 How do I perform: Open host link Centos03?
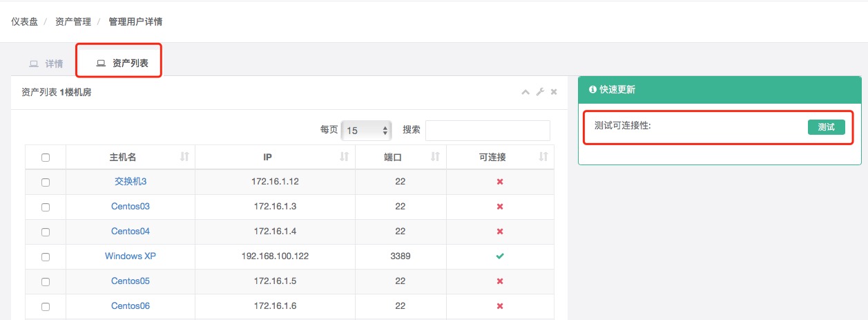[x=131, y=207]
